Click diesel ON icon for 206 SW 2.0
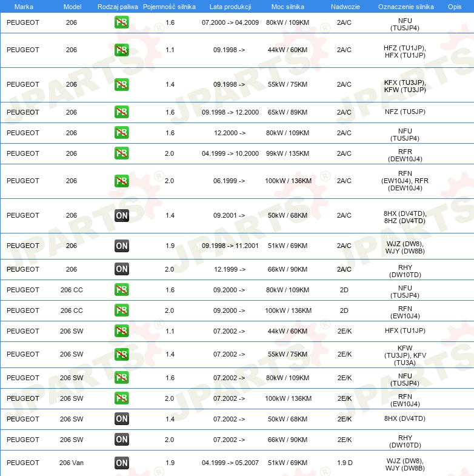 pos(121,440)
